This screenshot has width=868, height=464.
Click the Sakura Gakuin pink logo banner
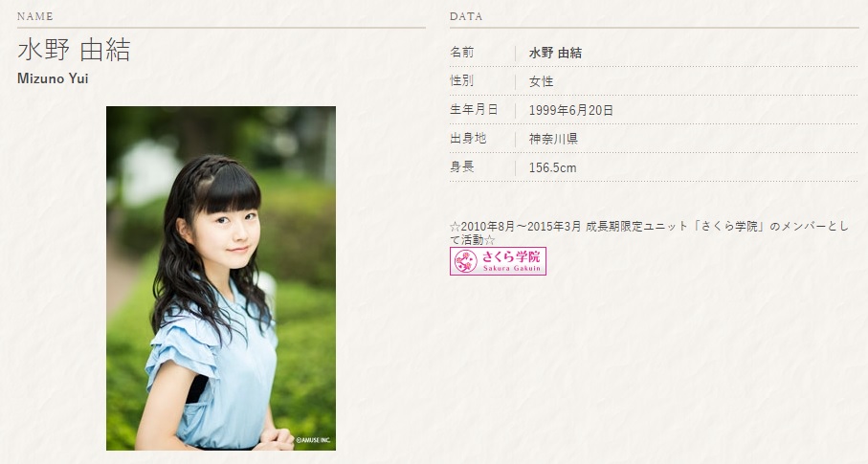pyautogui.click(x=498, y=261)
